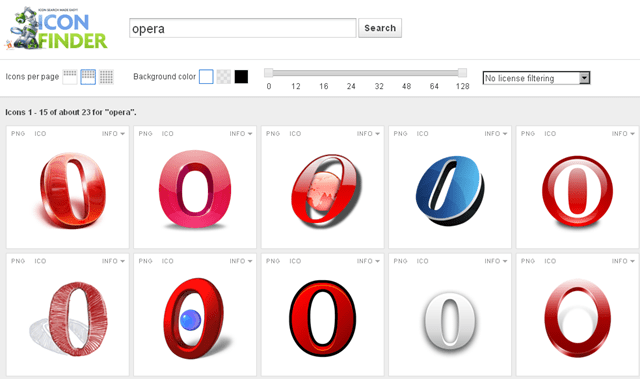Select the sketched red Opera icon

pos(69,319)
